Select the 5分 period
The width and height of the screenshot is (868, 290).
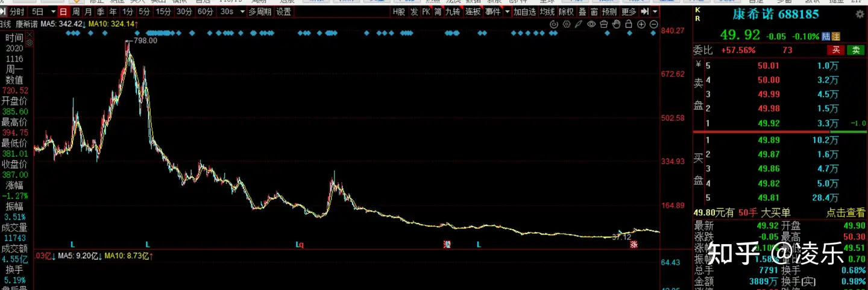(x=144, y=11)
